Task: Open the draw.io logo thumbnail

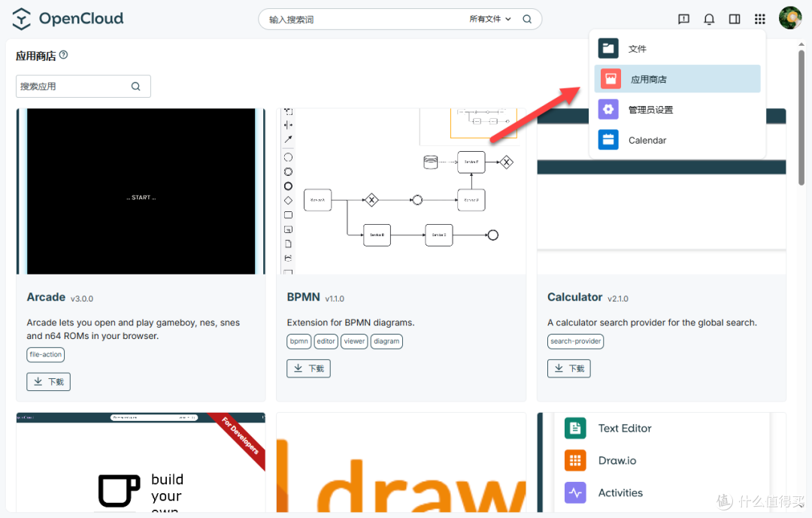Action: (401, 462)
